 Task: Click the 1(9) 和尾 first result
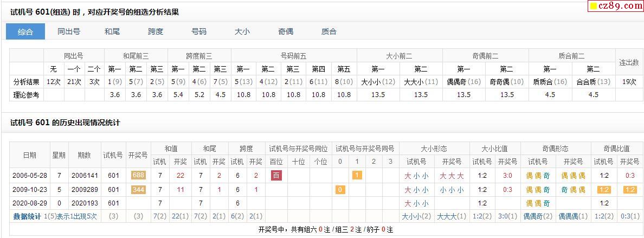pyautogui.click(x=114, y=82)
